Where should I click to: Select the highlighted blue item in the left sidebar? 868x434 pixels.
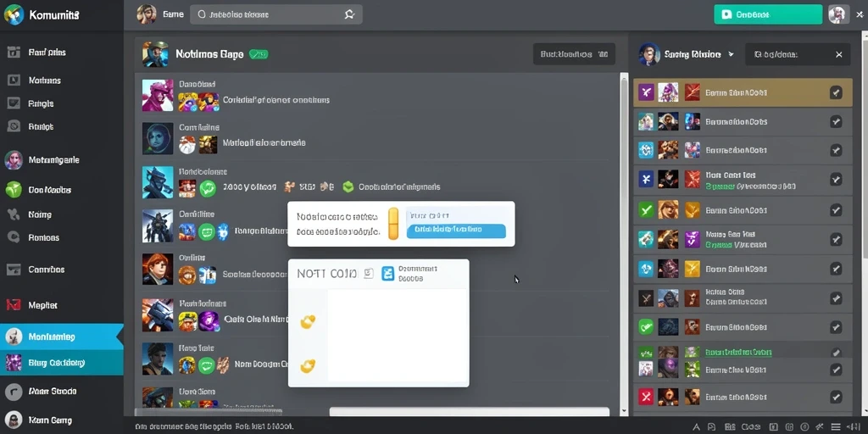pyautogui.click(x=61, y=337)
